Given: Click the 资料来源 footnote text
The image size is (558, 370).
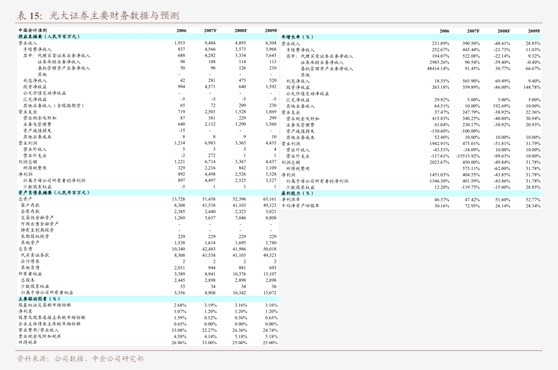Looking at the screenshot, I should click(x=80, y=359).
